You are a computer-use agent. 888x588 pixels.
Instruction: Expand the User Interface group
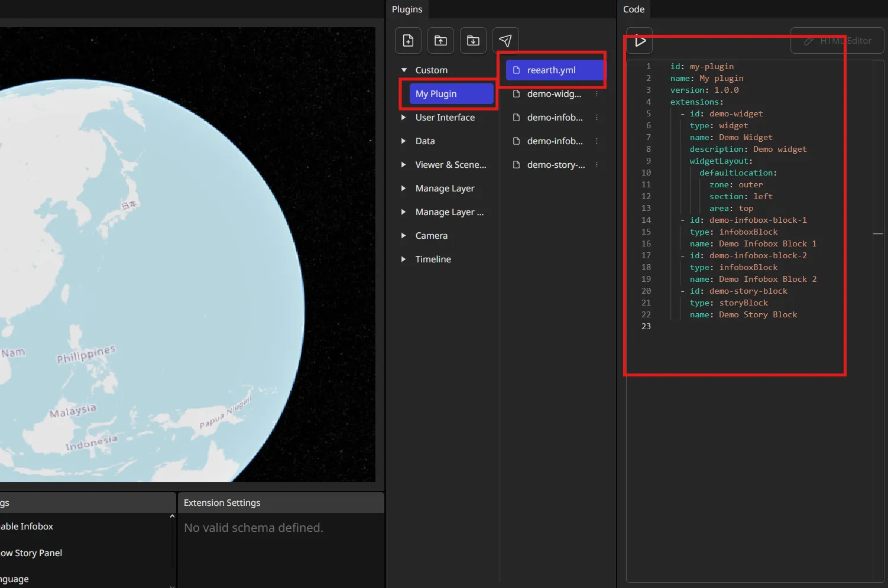coord(404,118)
